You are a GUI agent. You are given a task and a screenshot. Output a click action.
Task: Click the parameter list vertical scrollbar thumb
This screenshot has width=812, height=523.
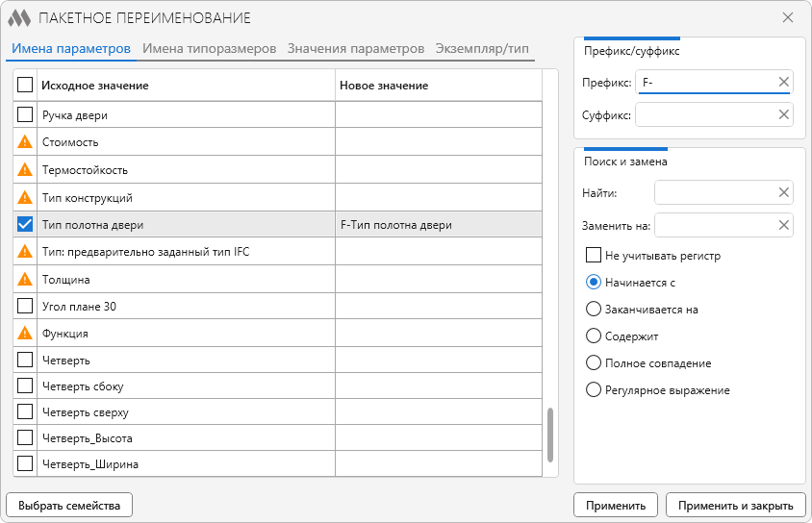(551, 435)
